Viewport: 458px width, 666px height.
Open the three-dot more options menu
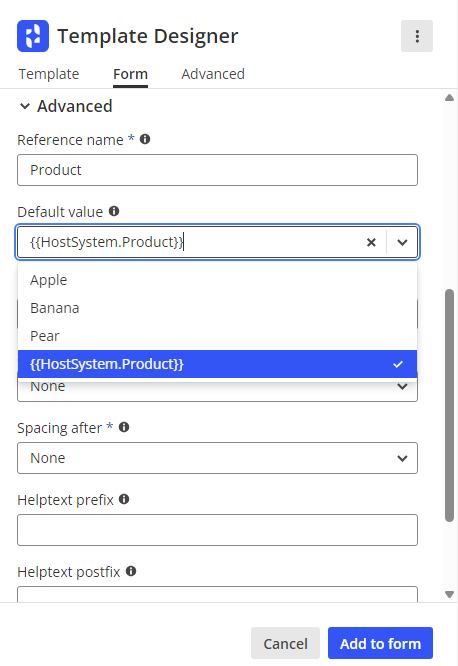[417, 36]
